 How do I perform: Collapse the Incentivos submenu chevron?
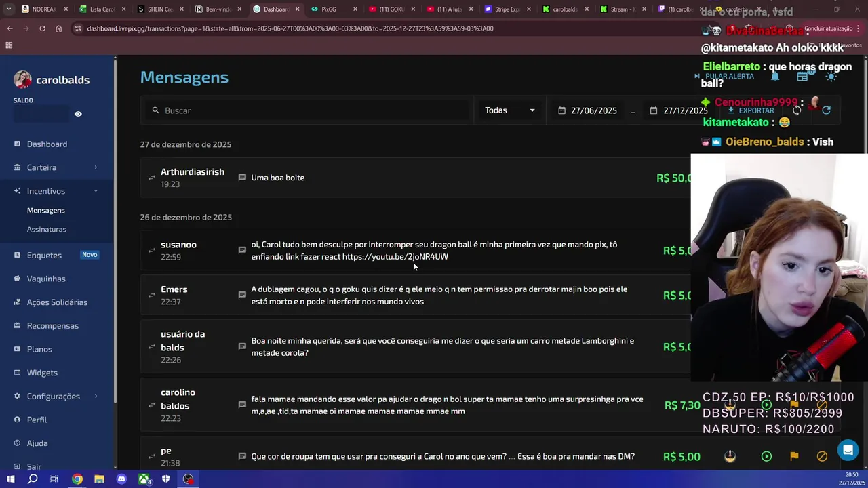(96, 191)
